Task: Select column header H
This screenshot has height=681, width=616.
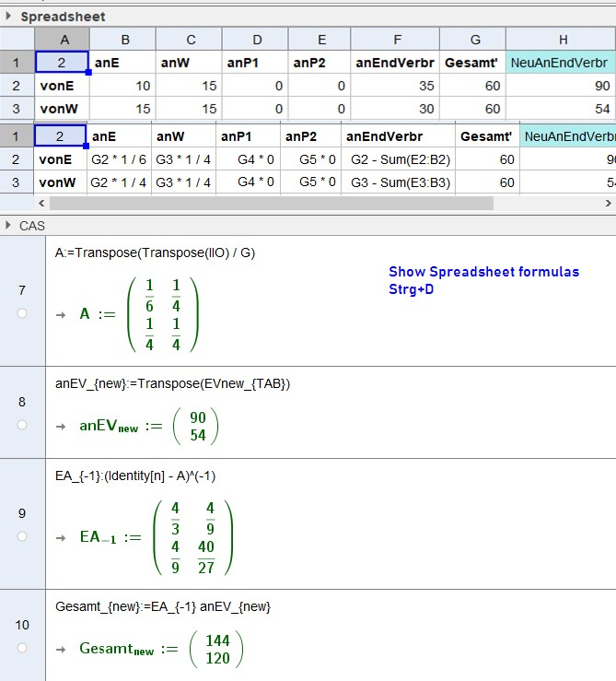Action: pos(561,40)
